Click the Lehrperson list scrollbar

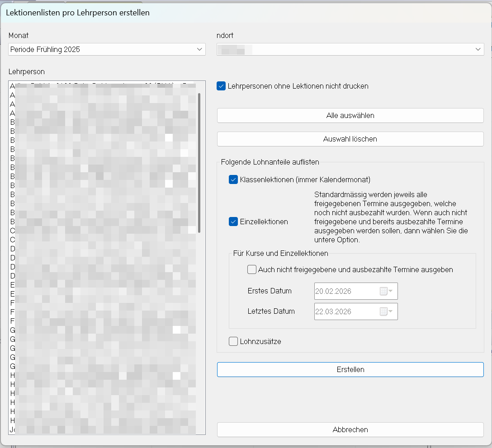(199, 163)
